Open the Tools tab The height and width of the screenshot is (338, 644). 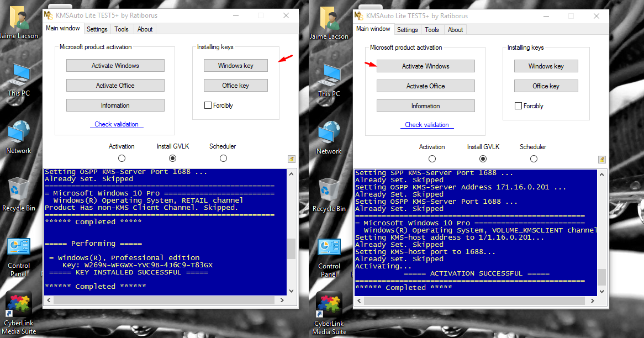point(122,29)
